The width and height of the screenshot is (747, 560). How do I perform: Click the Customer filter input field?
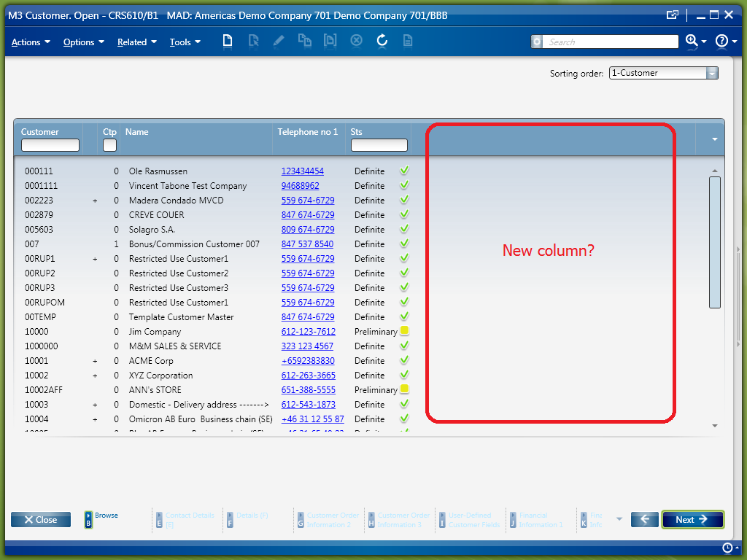[50, 145]
